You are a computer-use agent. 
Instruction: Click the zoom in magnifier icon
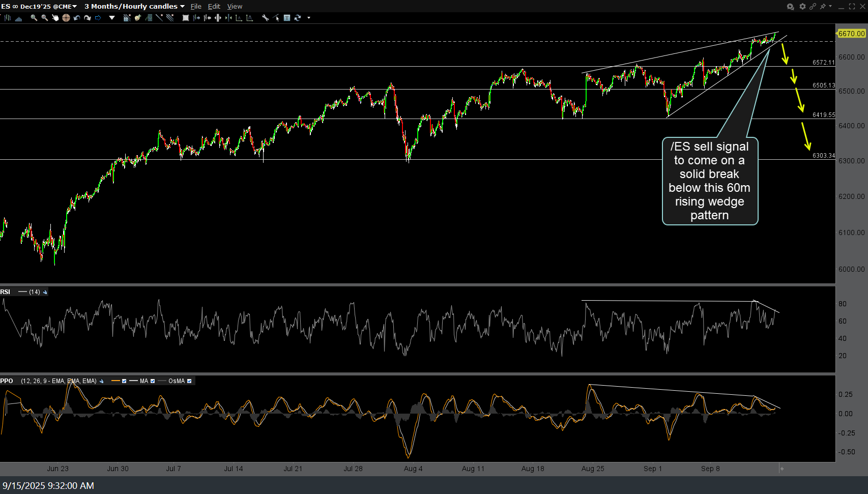(x=34, y=18)
